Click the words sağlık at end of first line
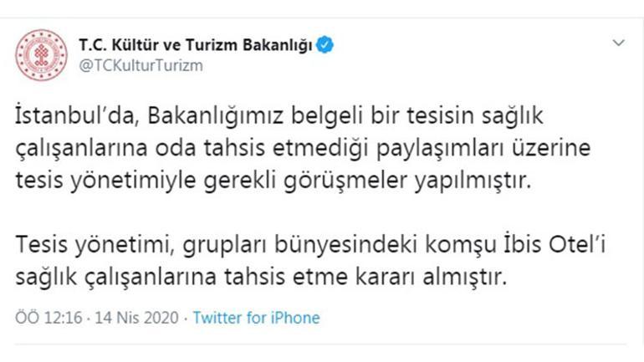Viewport: 644px width, 362px height. point(513,116)
